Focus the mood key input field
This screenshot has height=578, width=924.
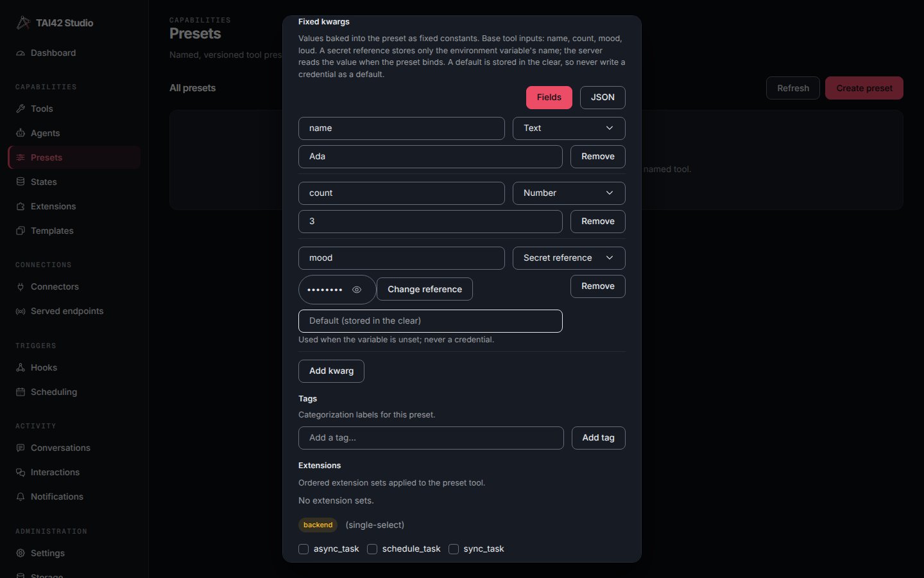click(x=402, y=258)
